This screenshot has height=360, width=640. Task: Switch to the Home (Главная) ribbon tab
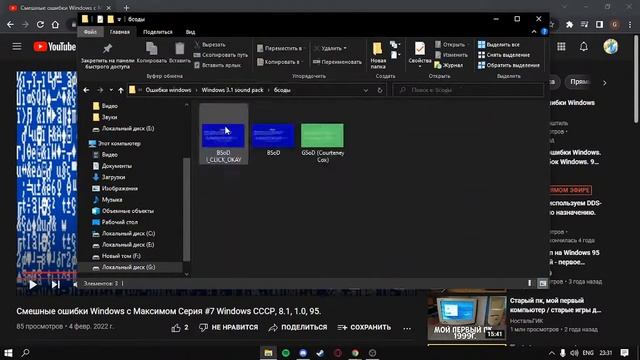pyautogui.click(x=120, y=32)
